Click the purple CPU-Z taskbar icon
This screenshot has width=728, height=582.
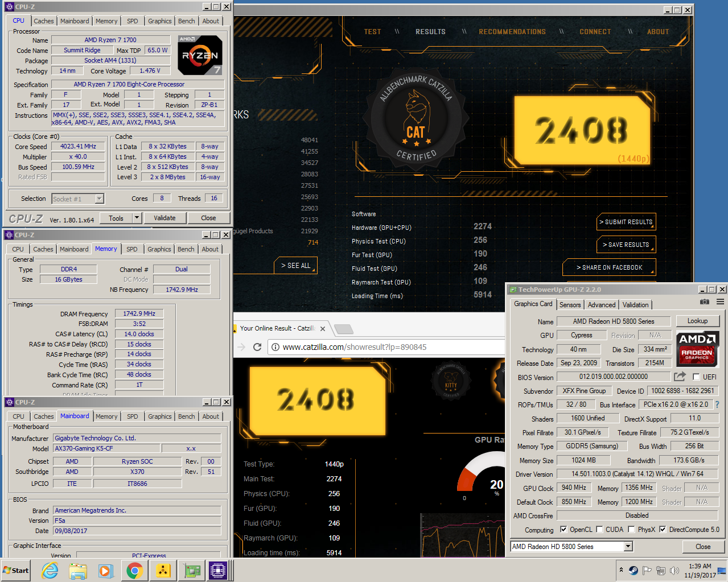click(x=218, y=570)
